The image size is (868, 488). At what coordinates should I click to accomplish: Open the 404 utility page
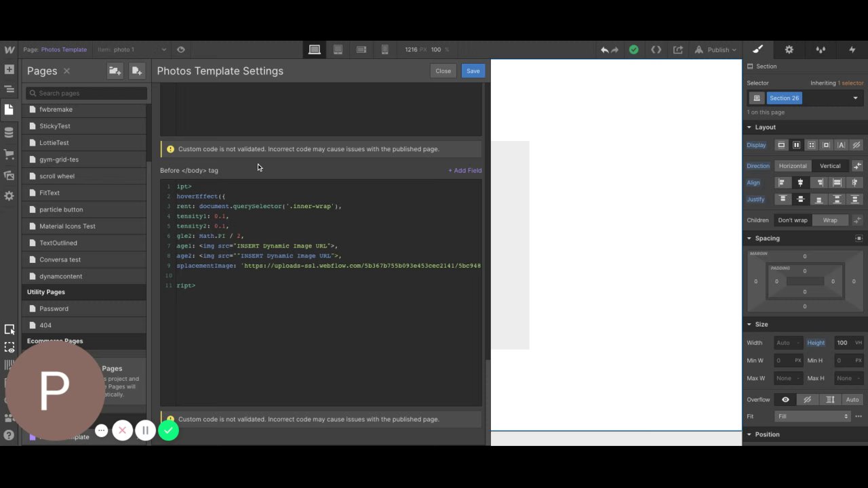click(x=85, y=325)
